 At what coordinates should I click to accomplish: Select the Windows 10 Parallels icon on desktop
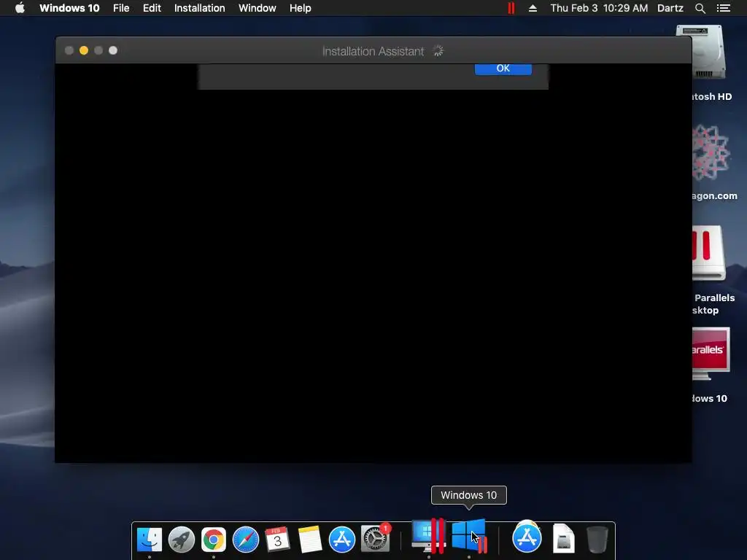coord(711,354)
